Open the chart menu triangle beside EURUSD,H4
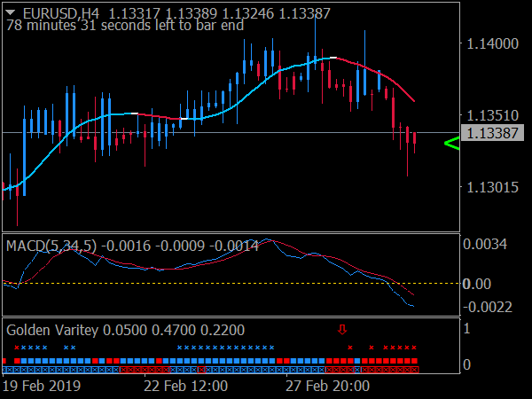The height and width of the screenshot is (399, 532). [x=10, y=13]
